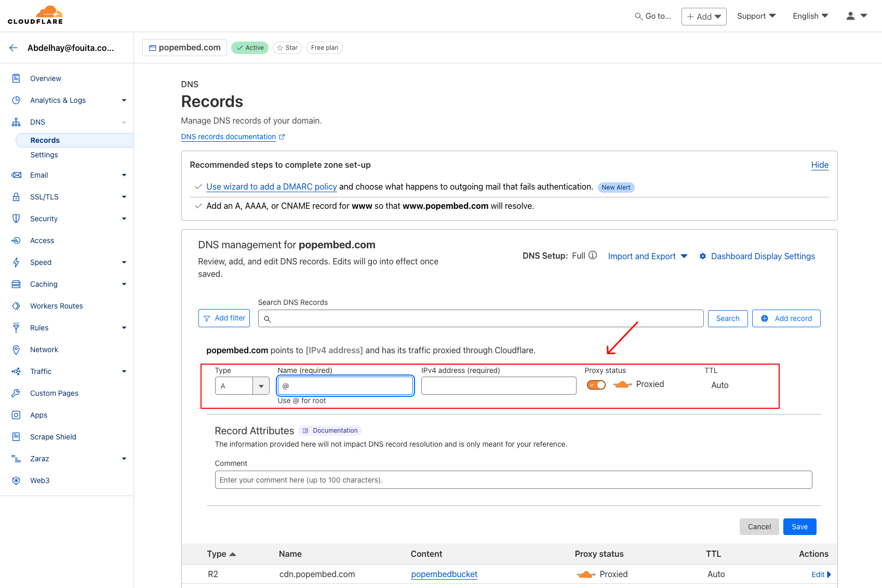This screenshot has width=882, height=588.
Task: Click the Speed lightning bolt icon
Action: (16, 262)
